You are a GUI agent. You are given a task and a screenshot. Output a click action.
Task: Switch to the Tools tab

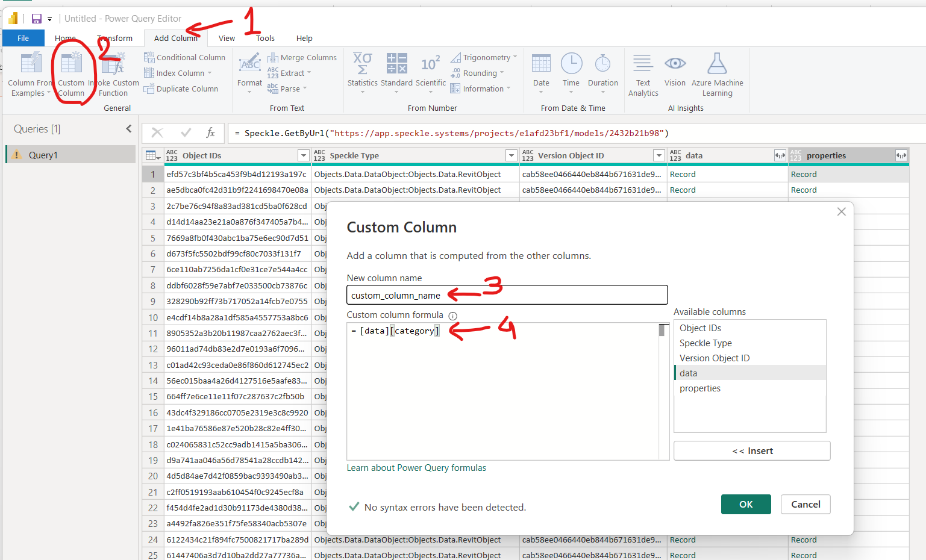[265, 38]
